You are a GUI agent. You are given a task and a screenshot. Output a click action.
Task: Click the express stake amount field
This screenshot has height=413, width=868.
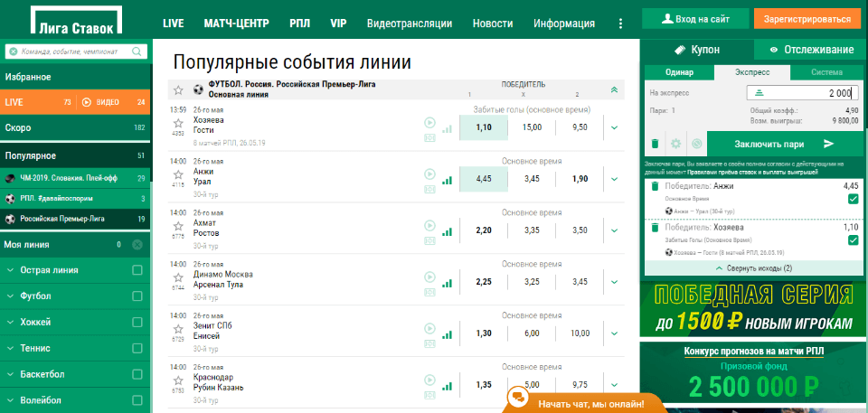[802, 93]
